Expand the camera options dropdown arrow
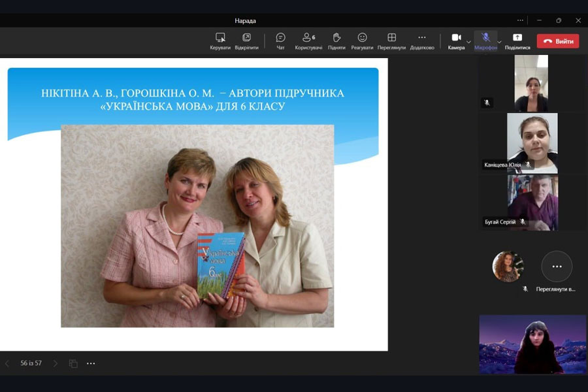This screenshot has width=588, height=392. (468, 42)
